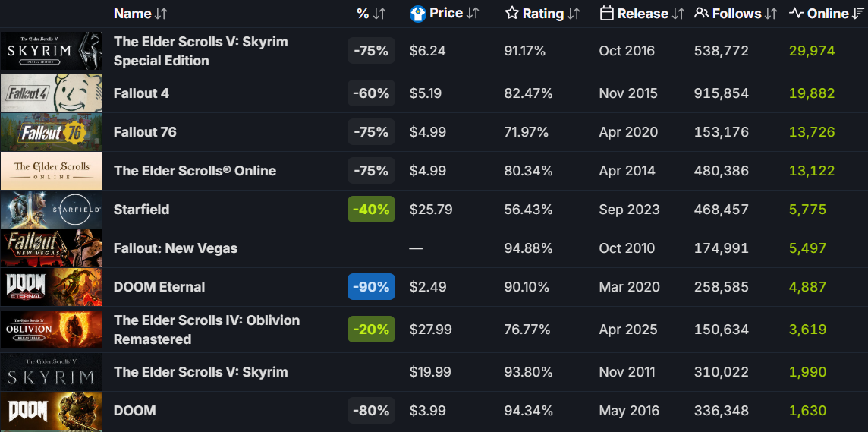Click Oblivion Remastered title link

click(206, 330)
